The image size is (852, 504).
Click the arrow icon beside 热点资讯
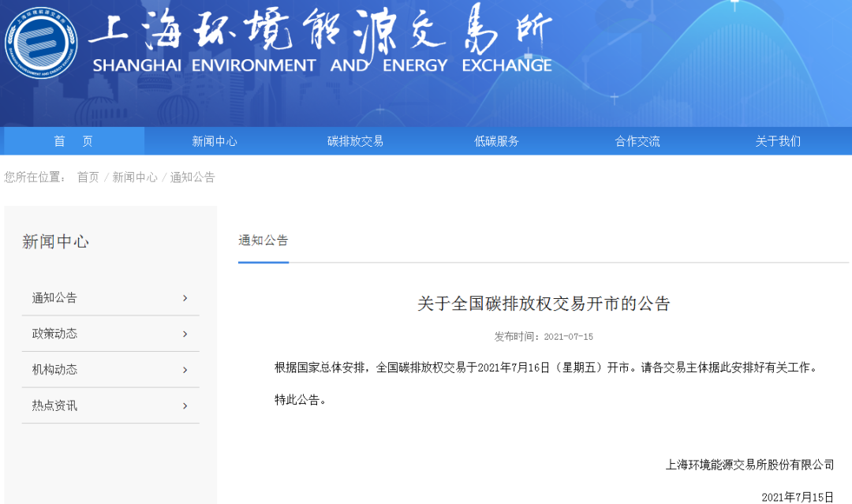coord(185,405)
